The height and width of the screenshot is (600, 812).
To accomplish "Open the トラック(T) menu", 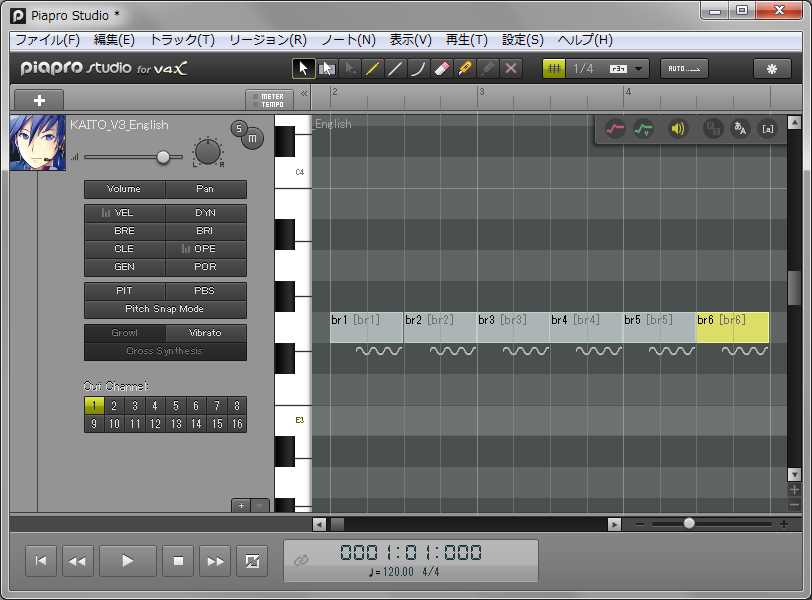I will point(182,40).
